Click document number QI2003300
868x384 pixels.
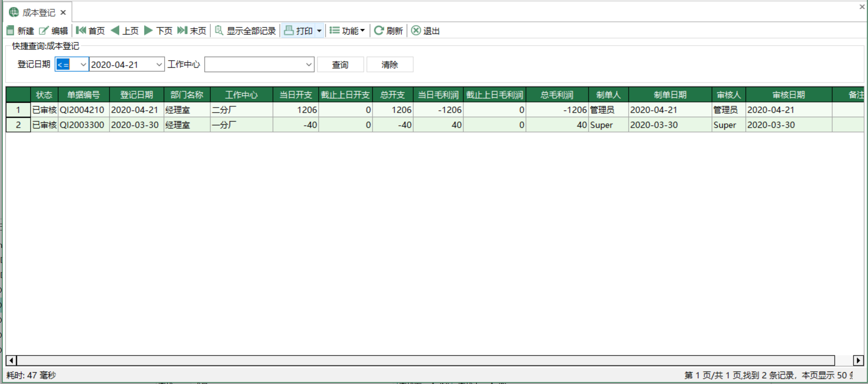click(x=84, y=125)
